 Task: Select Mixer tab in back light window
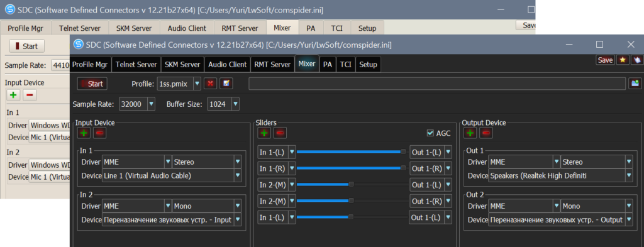click(x=282, y=28)
